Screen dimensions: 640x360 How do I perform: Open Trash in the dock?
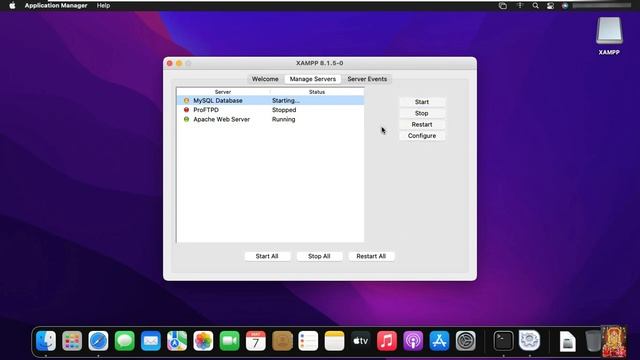pyautogui.click(x=592, y=340)
